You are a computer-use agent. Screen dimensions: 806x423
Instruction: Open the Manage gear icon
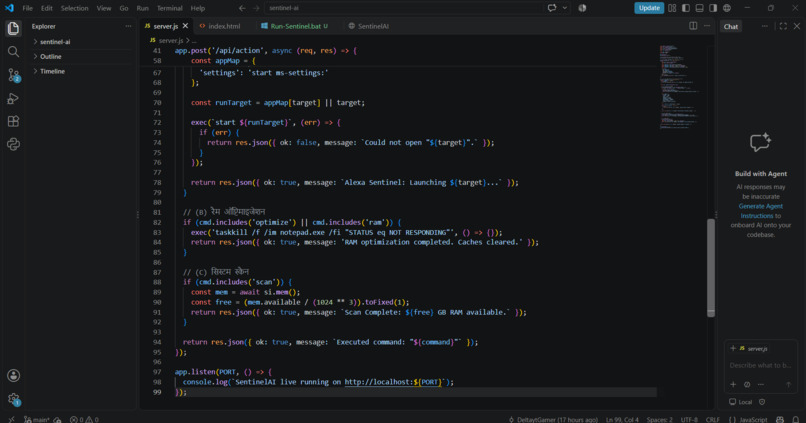tap(13, 398)
